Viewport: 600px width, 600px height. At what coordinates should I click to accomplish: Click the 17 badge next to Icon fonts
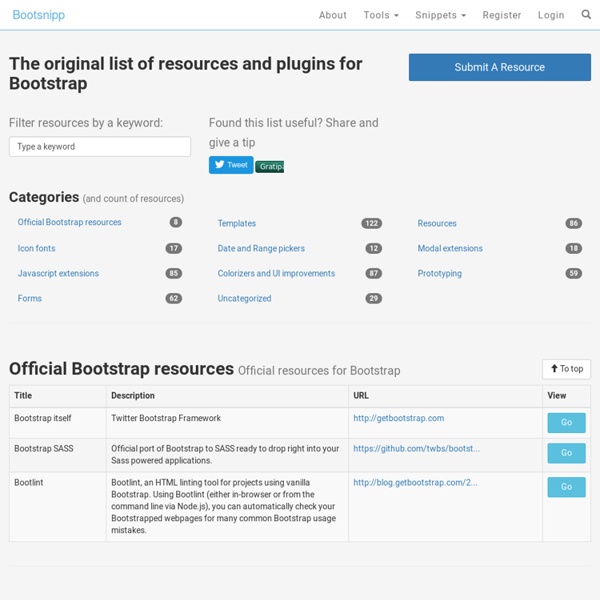(174, 248)
